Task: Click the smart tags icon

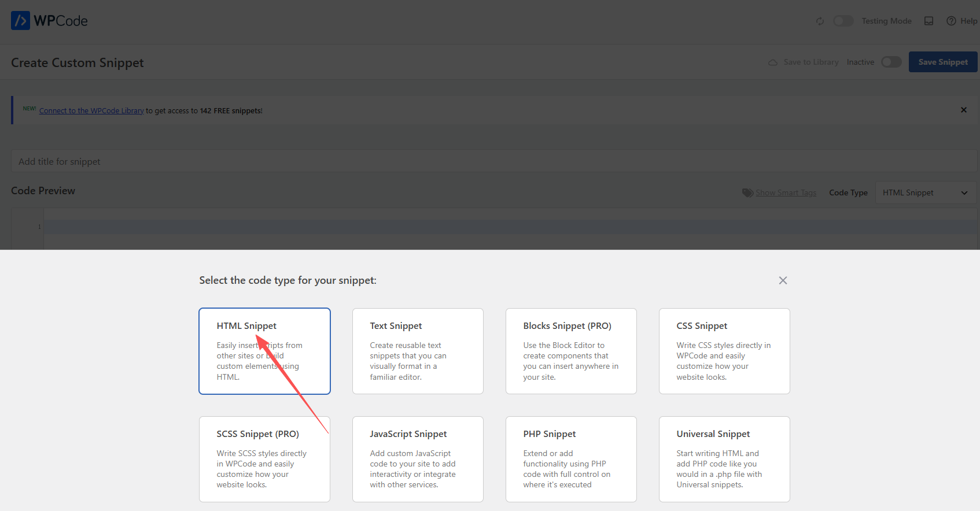Action: (747, 192)
